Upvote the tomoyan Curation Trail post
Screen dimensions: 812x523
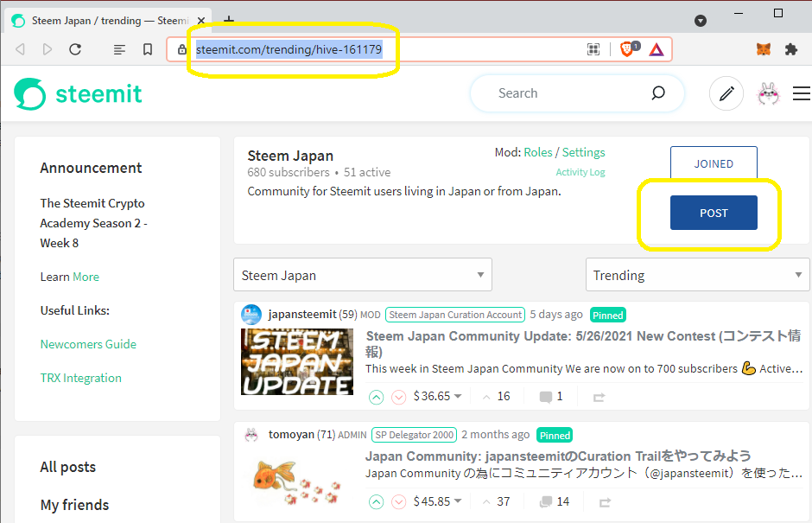(x=376, y=501)
